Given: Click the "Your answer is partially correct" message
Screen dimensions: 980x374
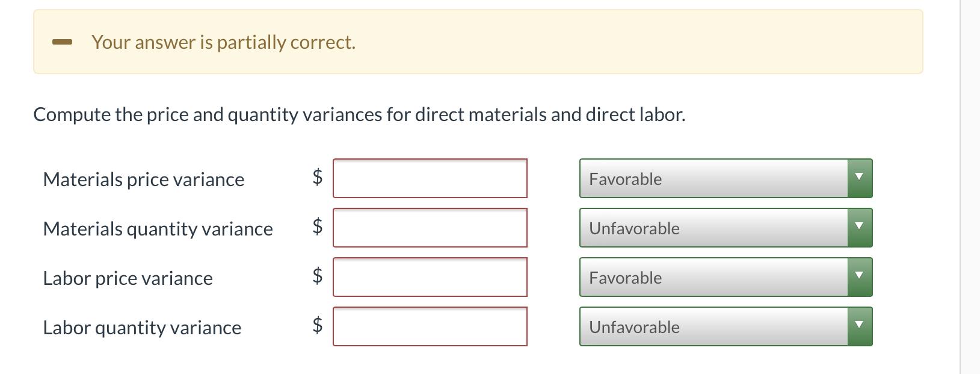Looking at the screenshot, I should (x=223, y=42).
